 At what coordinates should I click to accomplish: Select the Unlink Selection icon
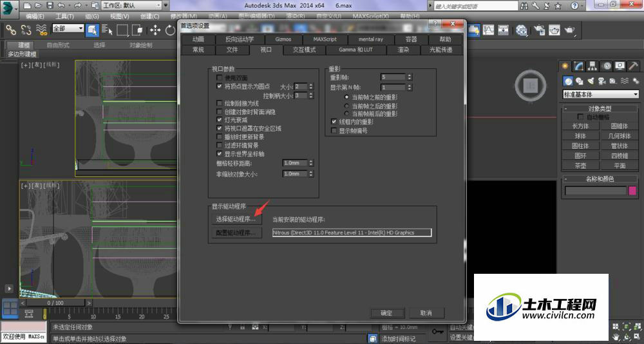point(26,30)
